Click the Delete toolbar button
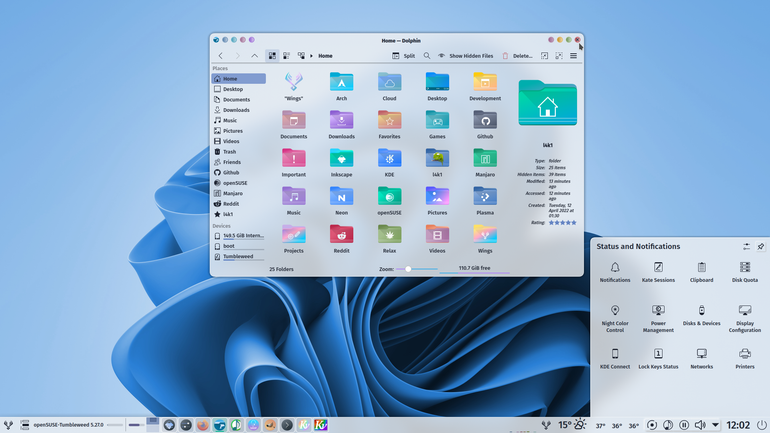 (517, 56)
